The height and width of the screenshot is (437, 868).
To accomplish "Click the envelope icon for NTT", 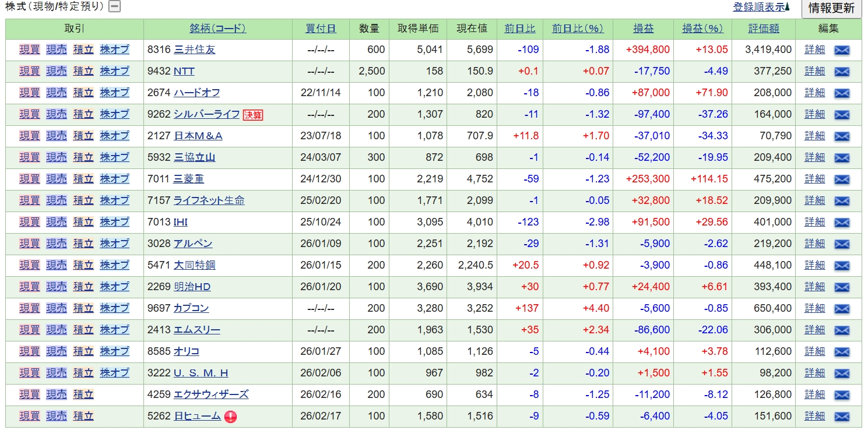I will [x=842, y=72].
